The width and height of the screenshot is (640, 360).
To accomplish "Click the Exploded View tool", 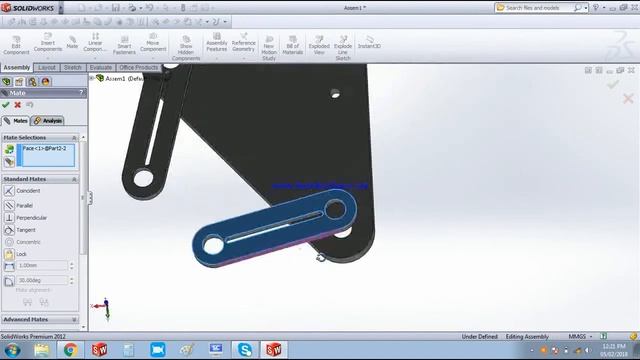I will (x=319, y=44).
